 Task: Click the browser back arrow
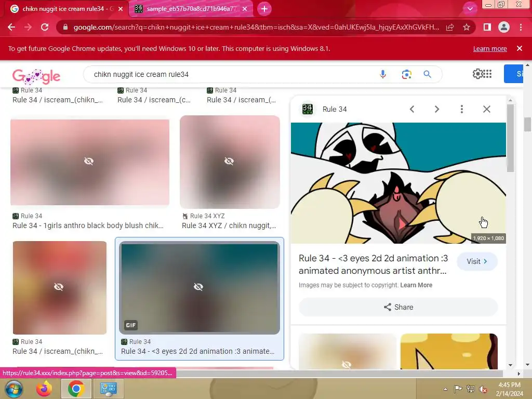pyautogui.click(x=11, y=27)
